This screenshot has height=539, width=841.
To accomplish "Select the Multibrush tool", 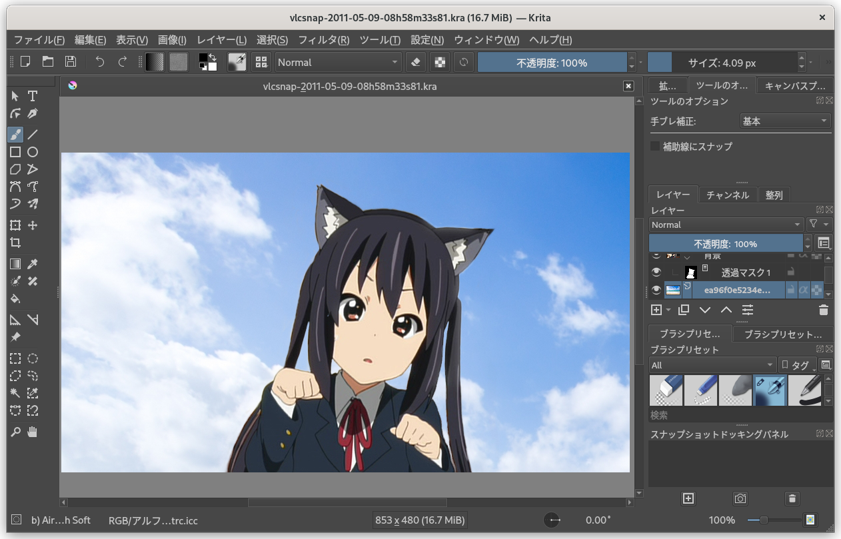I will click(x=33, y=204).
